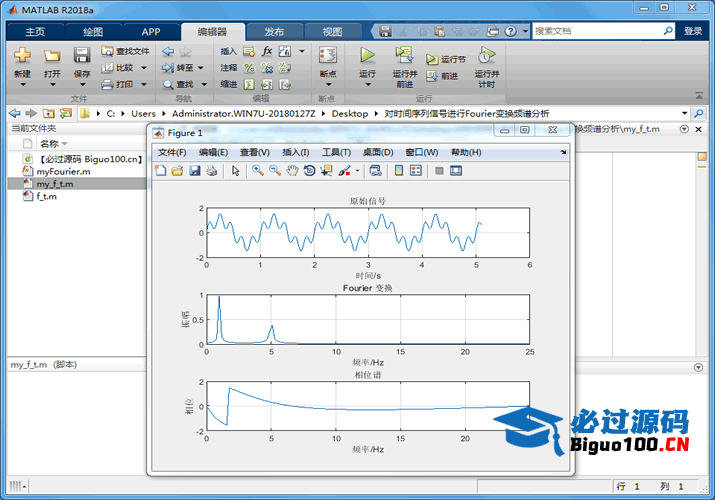Click the Save Figure disk icon
The image size is (715, 500).
point(195,170)
